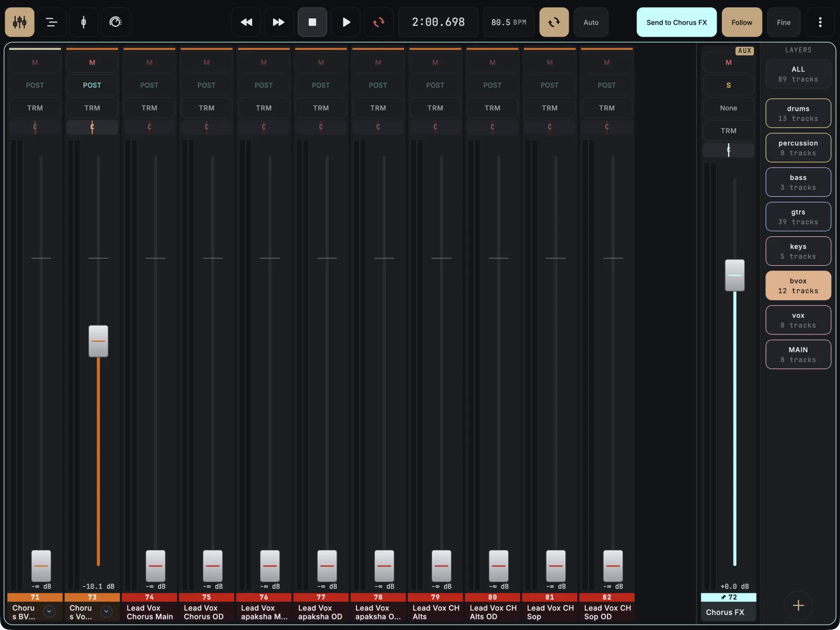Stop playback with the stop button
Image resolution: width=840 pixels, height=630 pixels.
point(312,22)
